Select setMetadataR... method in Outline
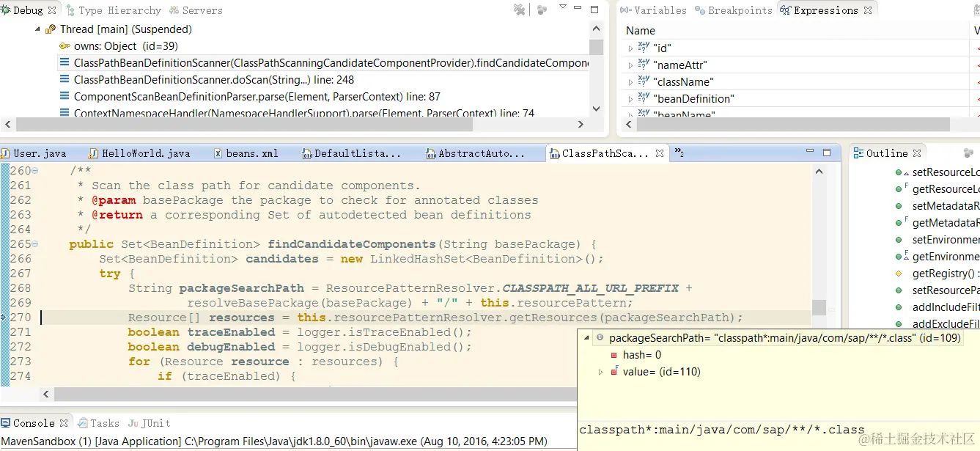The width and height of the screenshot is (980, 451). point(946,206)
